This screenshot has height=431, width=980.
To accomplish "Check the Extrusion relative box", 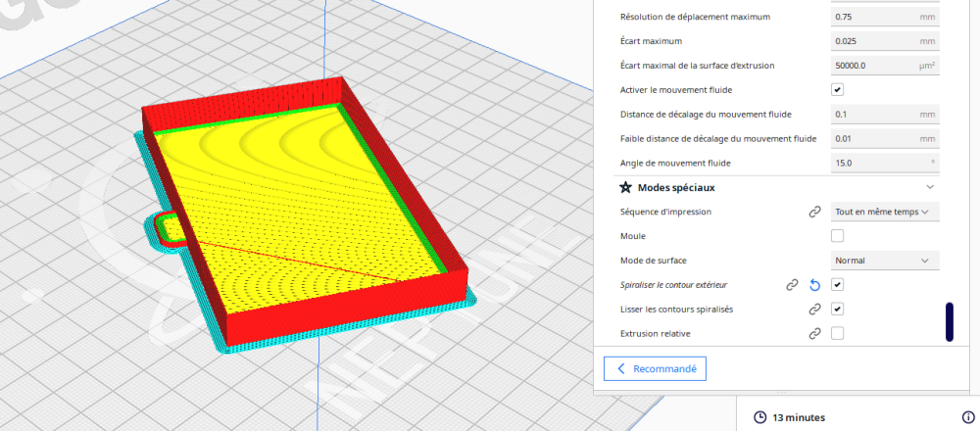I will [838, 334].
